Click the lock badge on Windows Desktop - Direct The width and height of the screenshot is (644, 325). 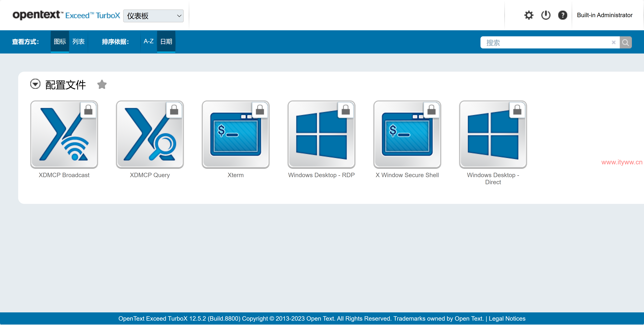tap(517, 110)
